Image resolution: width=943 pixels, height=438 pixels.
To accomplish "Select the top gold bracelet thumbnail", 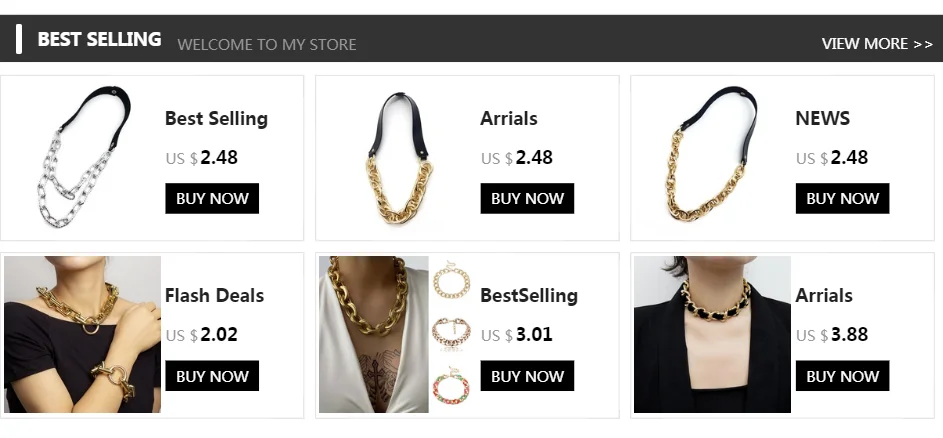I will (x=451, y=280).
